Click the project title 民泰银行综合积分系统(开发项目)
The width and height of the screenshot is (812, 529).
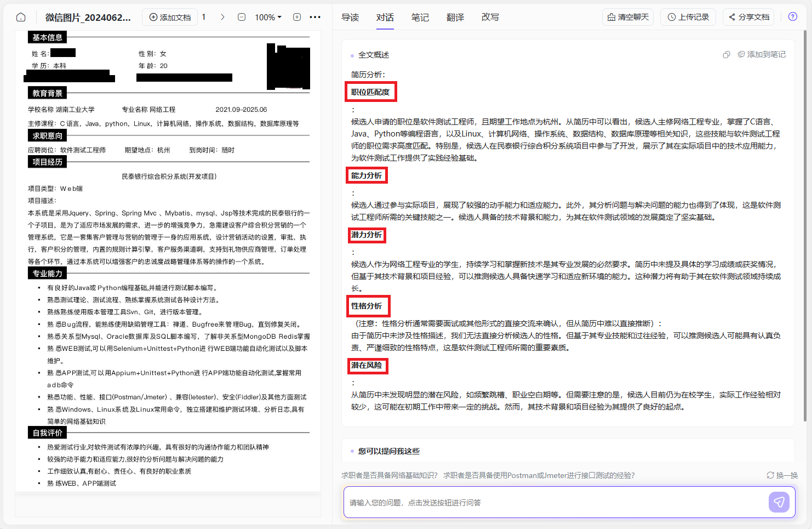click(169, 177)
